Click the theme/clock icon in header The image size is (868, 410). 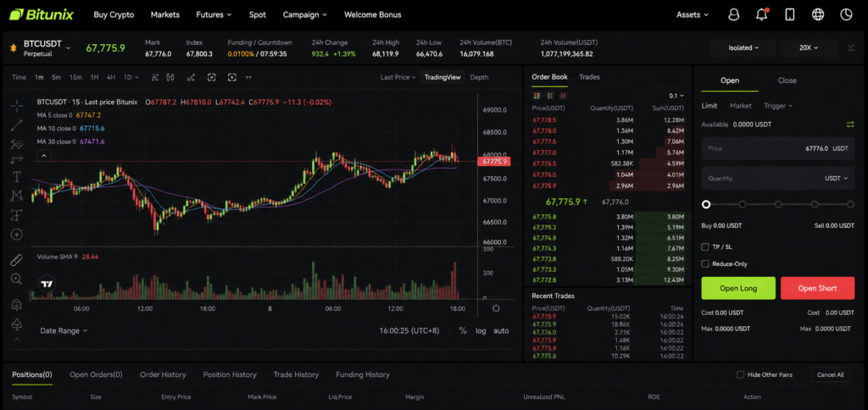pos(846,15)
